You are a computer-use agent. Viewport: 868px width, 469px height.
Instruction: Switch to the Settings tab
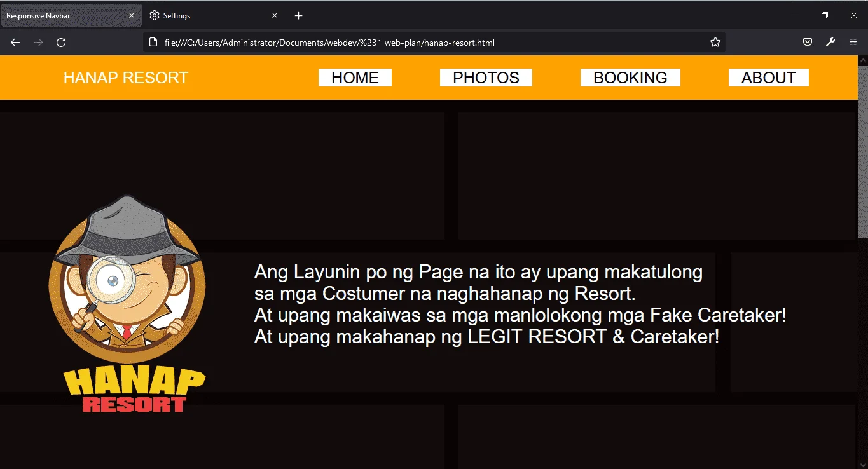[215, 15]
